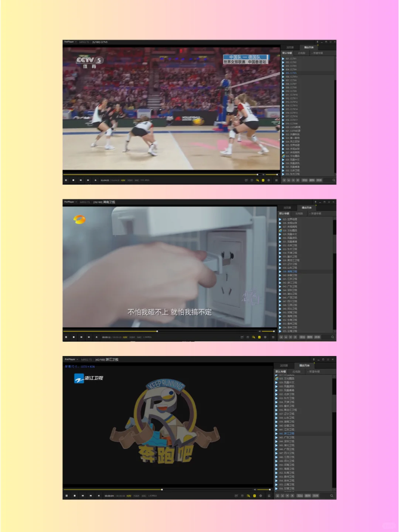Click playlist search icon in 浙江卫视 window
Image resolution: width=399 pixels, height=532 pixels.
tap(331, 496)
